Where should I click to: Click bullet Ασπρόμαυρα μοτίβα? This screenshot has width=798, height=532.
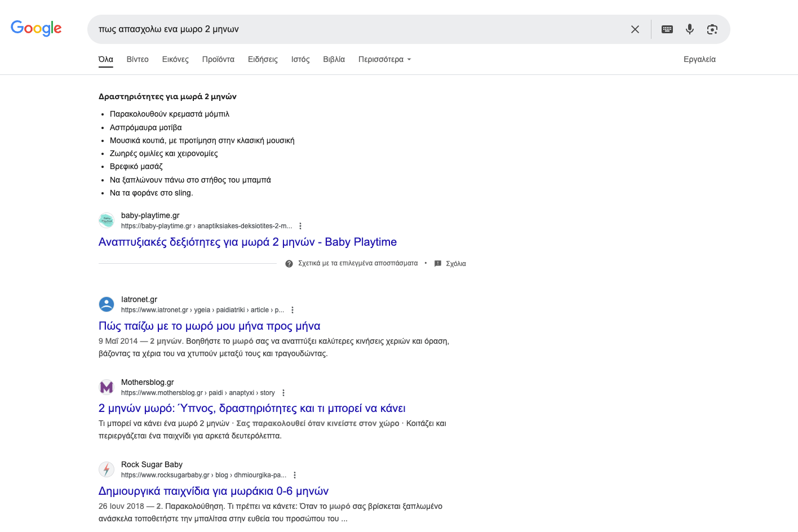pos(146,127)
